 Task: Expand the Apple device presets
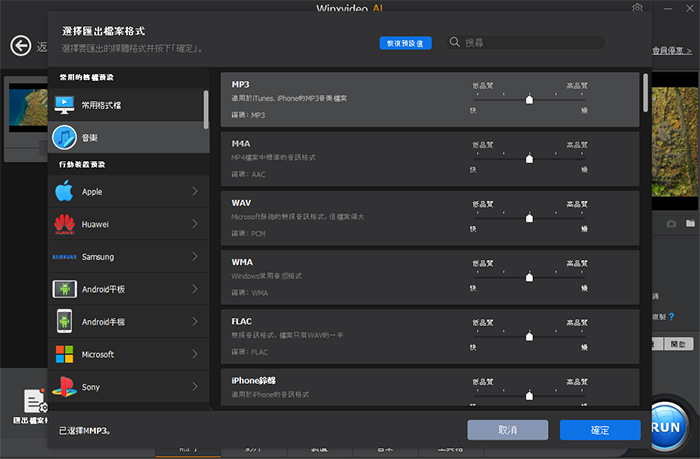pos(195,191)
